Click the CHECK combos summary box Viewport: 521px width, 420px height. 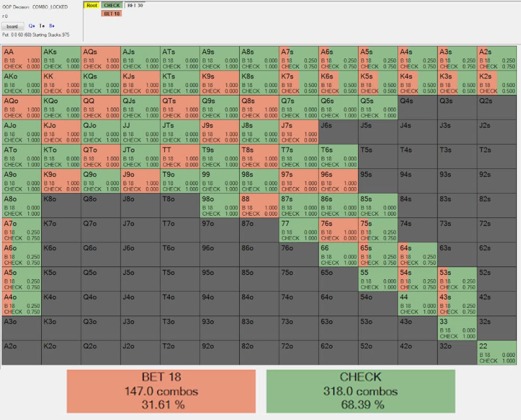coord(360,391)
